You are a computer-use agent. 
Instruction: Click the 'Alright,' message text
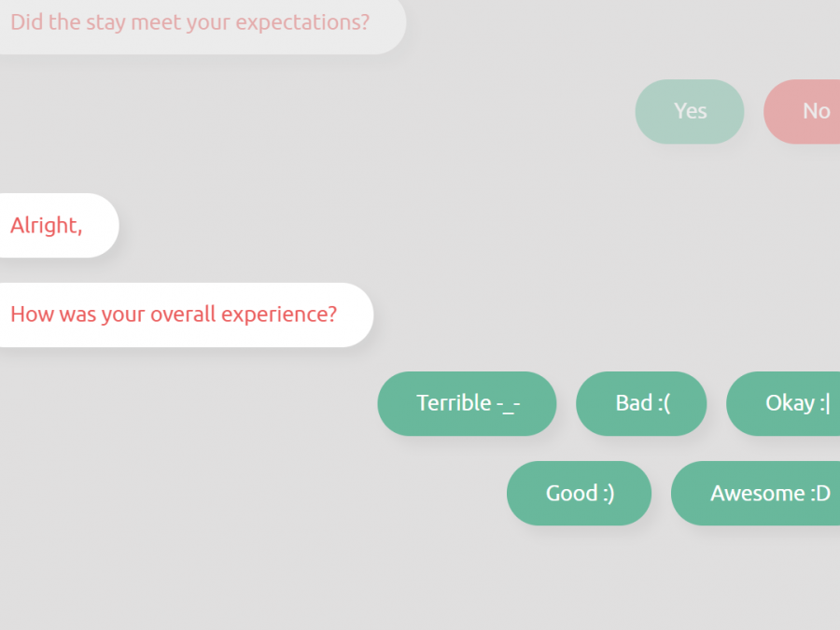coord(46,225)
